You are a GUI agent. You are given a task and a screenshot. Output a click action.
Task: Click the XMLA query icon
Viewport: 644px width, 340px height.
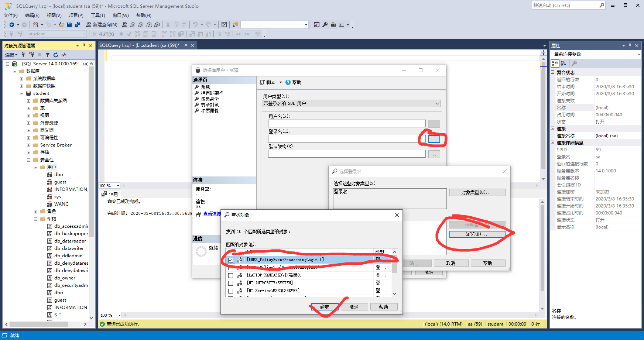(149, 25)
